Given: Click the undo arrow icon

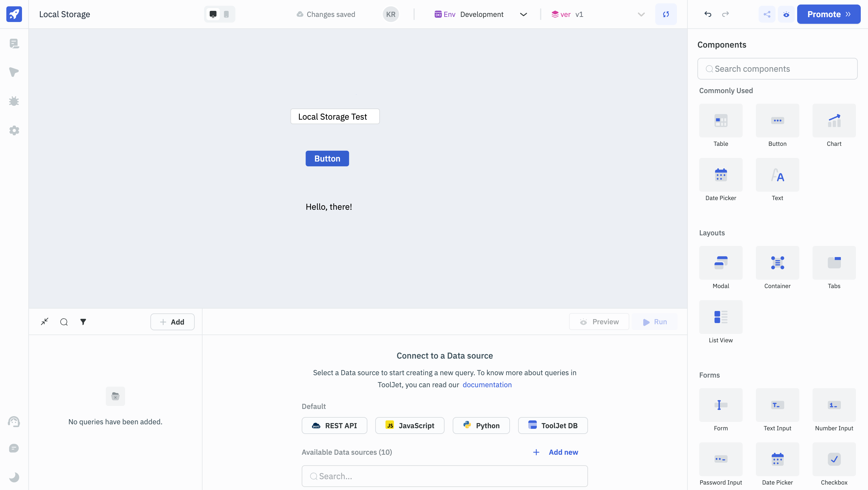Looking at the screenshot, I should click(708, 14).
